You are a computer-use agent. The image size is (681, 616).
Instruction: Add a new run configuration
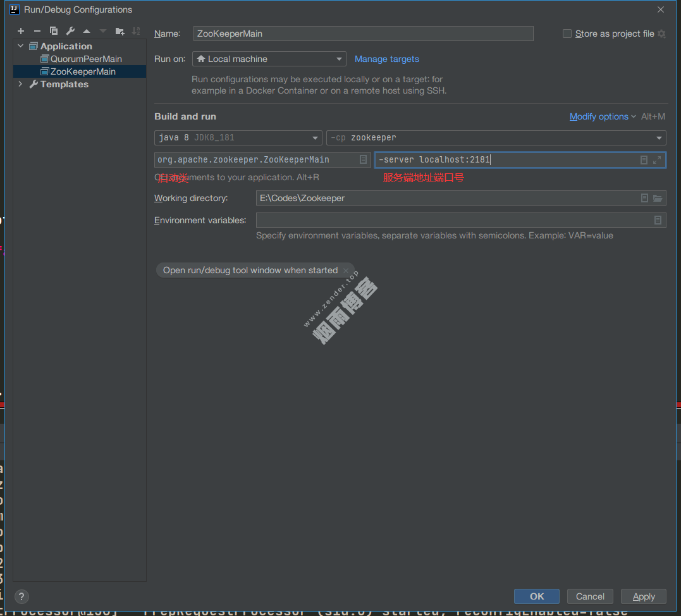(21, 31)
